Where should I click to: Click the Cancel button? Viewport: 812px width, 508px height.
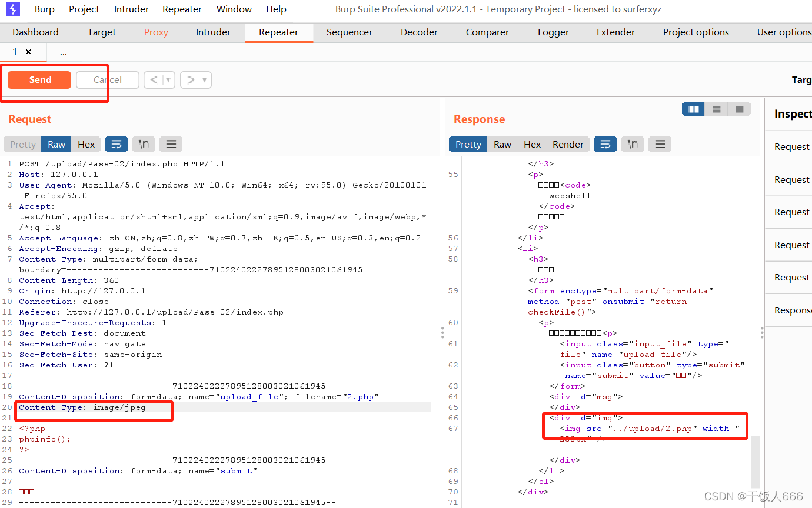pos(108,80)
